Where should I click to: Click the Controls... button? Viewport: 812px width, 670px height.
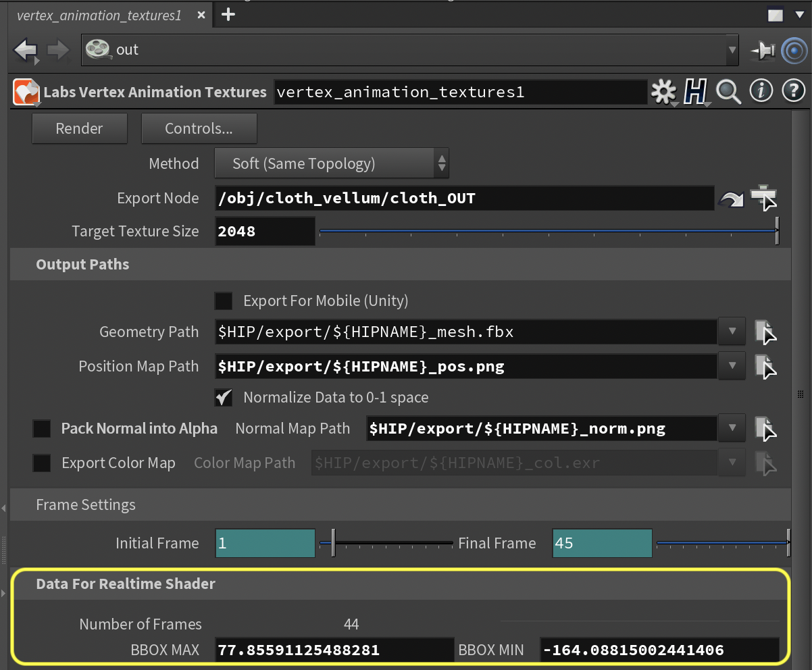coord(199,128)
